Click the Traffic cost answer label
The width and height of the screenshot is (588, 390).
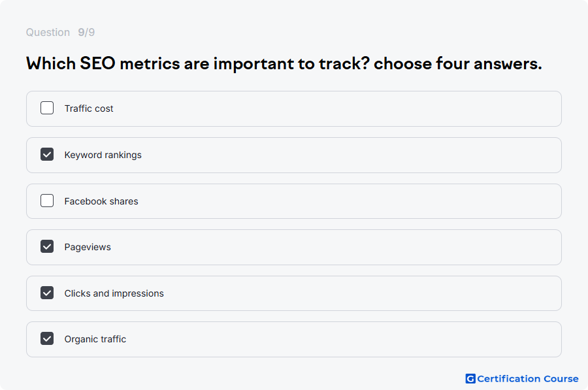click(88, 108)
